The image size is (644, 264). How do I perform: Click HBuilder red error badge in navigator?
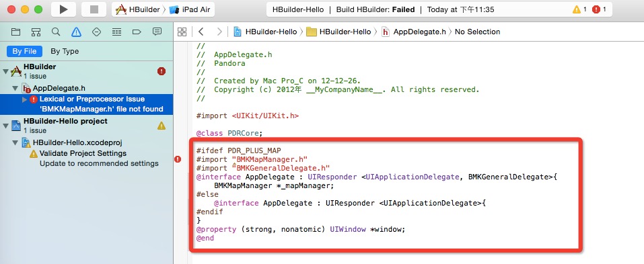(162, 71)
